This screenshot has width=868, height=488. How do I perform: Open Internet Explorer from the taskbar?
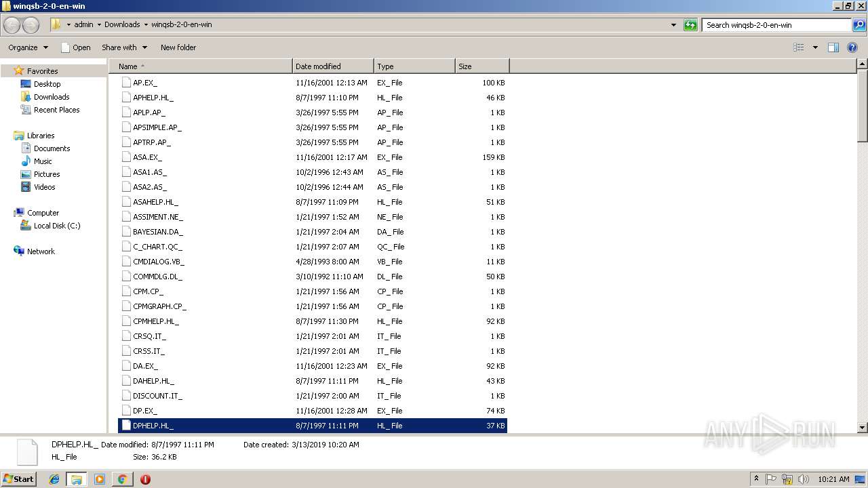pos(54,479)
